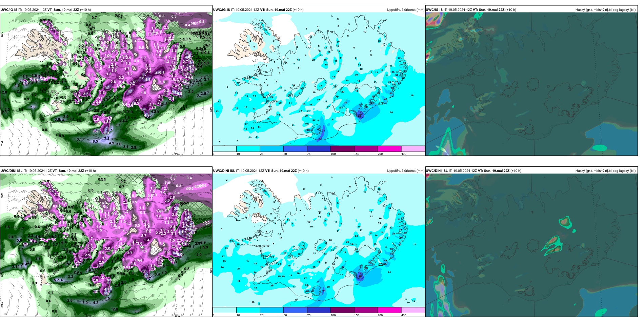This screenshot has width=644, height=322.
Task: Click the above-400 mm swatch in IG-IS precipitation legend
Action: click(413, 149)
